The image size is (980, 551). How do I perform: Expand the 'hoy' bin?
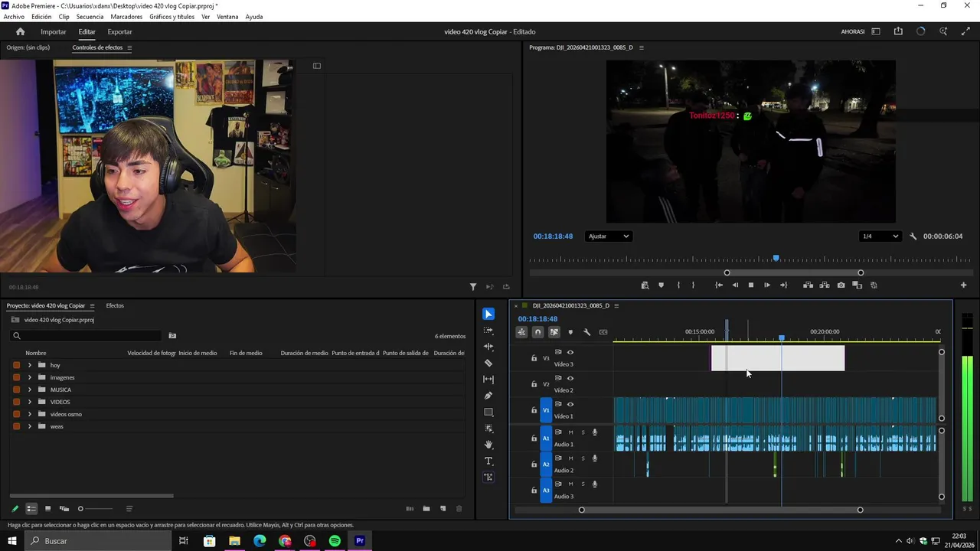pyautogui.click(x=30, y=365)
